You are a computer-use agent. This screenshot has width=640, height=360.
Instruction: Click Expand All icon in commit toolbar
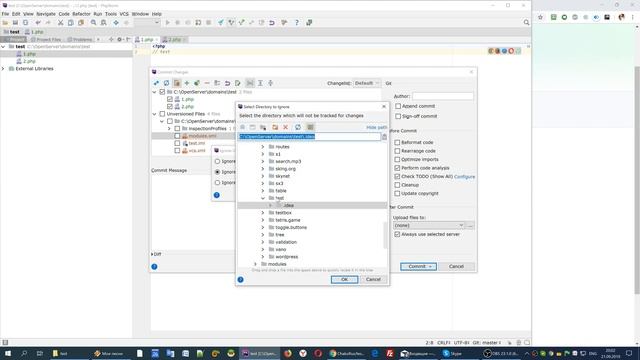click(x=260, y=83)
